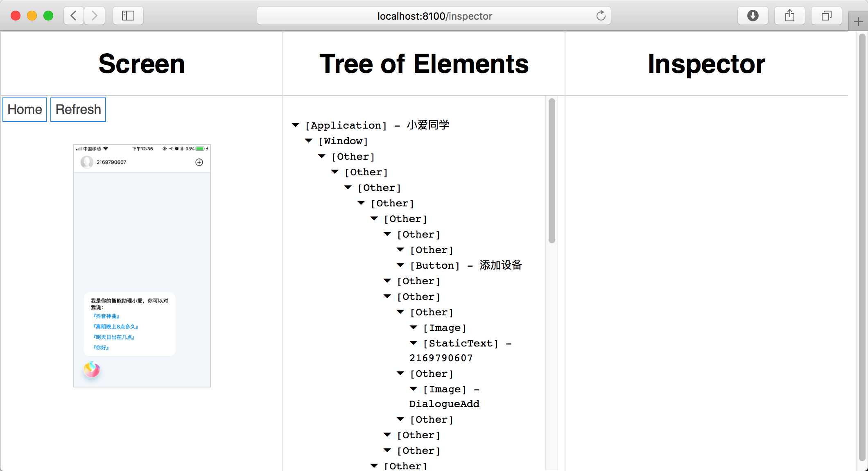868x471 pixels.
Task: Click the Share icon in toolbar
Action: point(789,16)
